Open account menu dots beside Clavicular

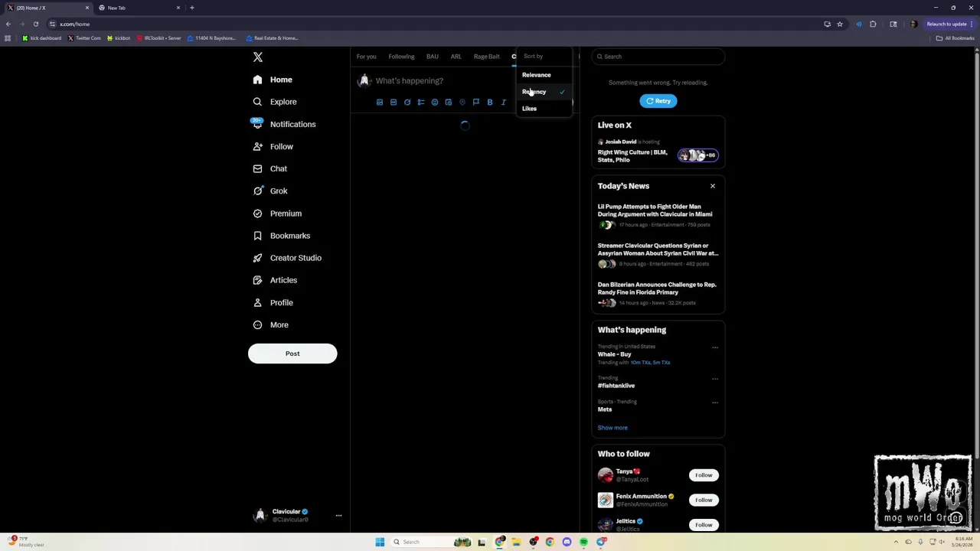pyautogui.click(x=338, y=516)
